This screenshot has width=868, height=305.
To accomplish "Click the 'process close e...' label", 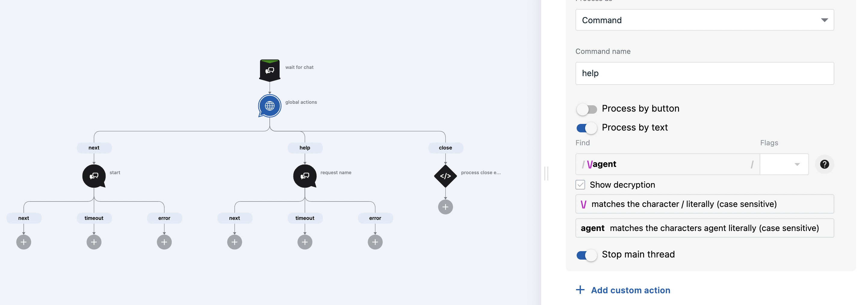I will pos(481,172).
